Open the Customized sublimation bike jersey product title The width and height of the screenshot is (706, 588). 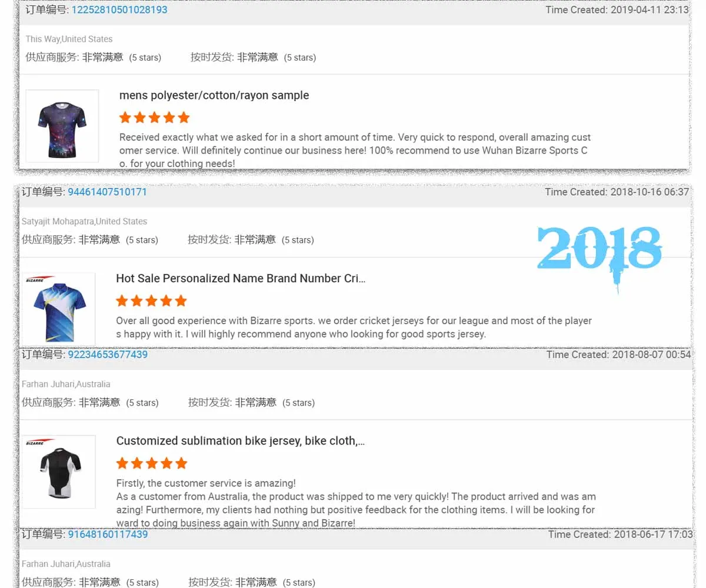point(241,441)
